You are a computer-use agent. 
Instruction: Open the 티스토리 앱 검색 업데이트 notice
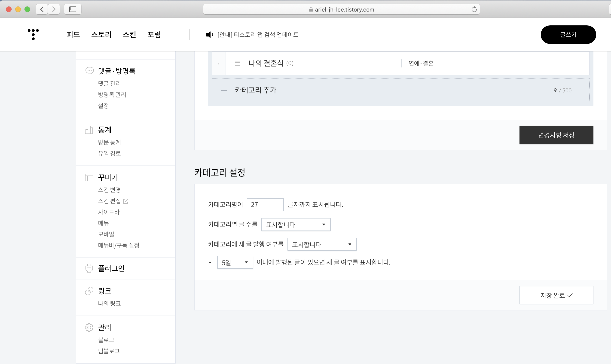tap(258, 35)
